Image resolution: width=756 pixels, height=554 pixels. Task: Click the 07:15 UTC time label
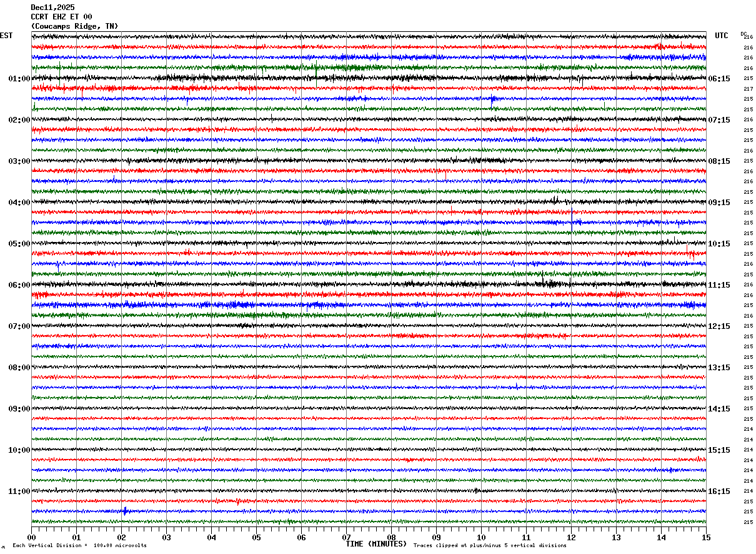(x=719, y=120)
